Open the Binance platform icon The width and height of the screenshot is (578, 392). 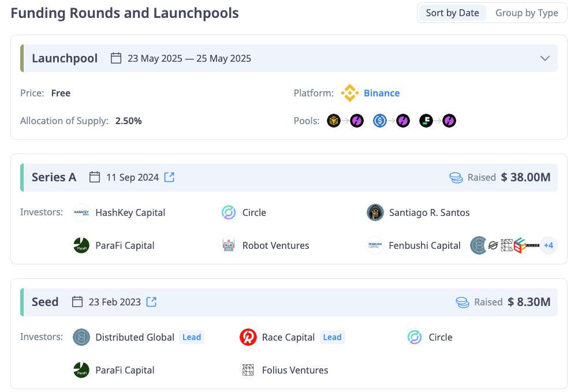point(350,93)
